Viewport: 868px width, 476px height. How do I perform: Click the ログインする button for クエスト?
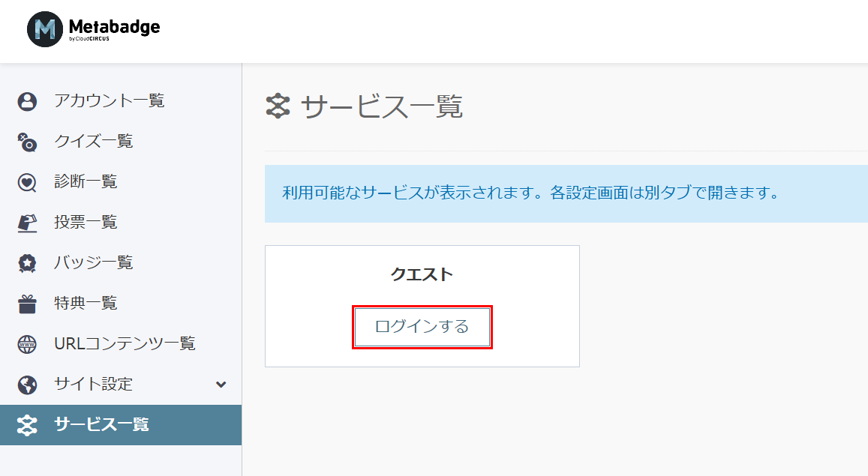tap(422, 327)
